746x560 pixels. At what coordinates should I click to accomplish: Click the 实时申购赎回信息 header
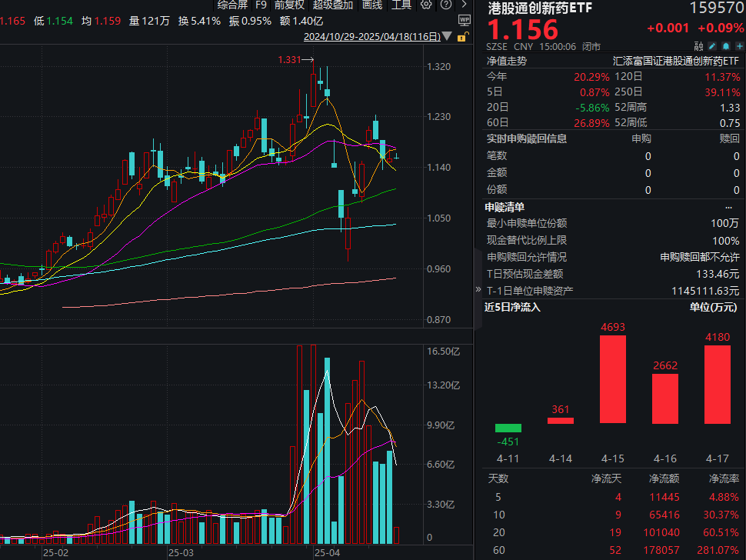point(527,138)
